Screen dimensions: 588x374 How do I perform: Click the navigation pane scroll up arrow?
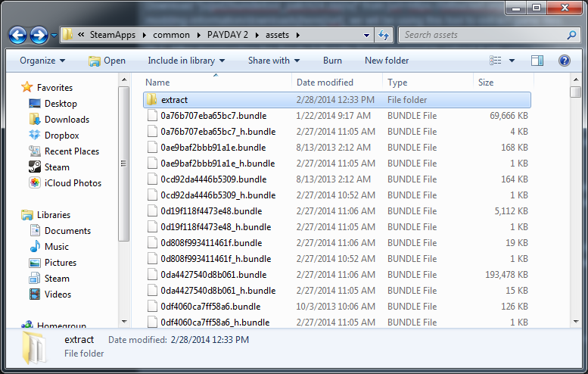[124, 79]
